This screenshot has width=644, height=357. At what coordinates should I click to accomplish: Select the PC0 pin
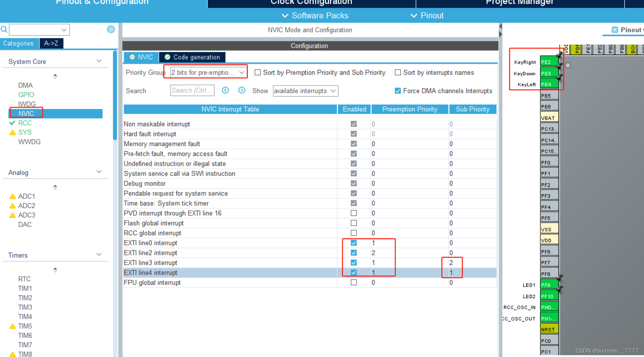(549, 340)
